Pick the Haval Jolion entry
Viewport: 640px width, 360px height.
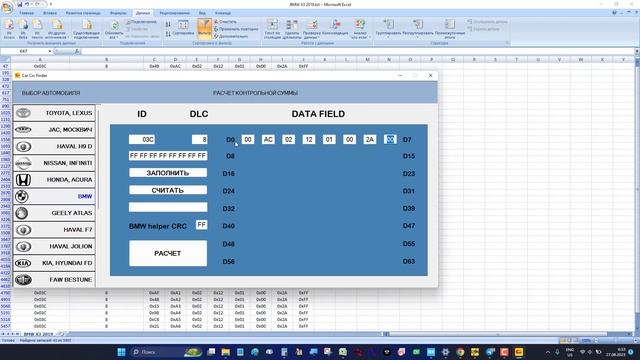[54, 247]
